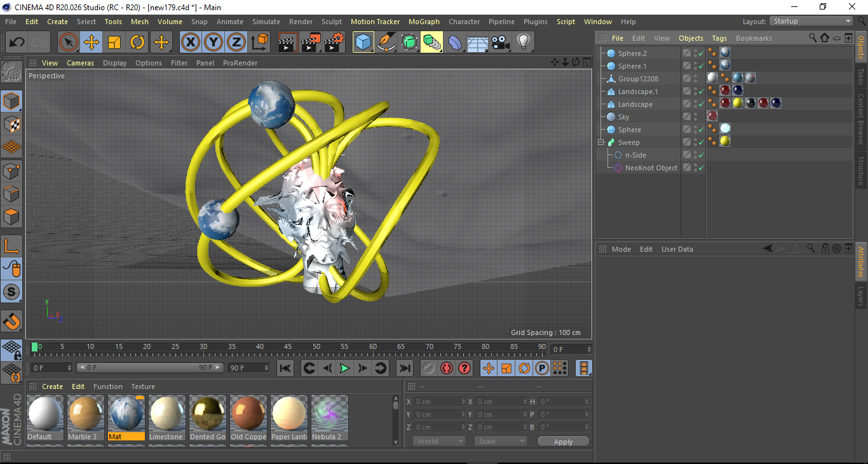Screen dimensions: 868x464
Task: Click the Apply button
Action: [x=563, y=442]
